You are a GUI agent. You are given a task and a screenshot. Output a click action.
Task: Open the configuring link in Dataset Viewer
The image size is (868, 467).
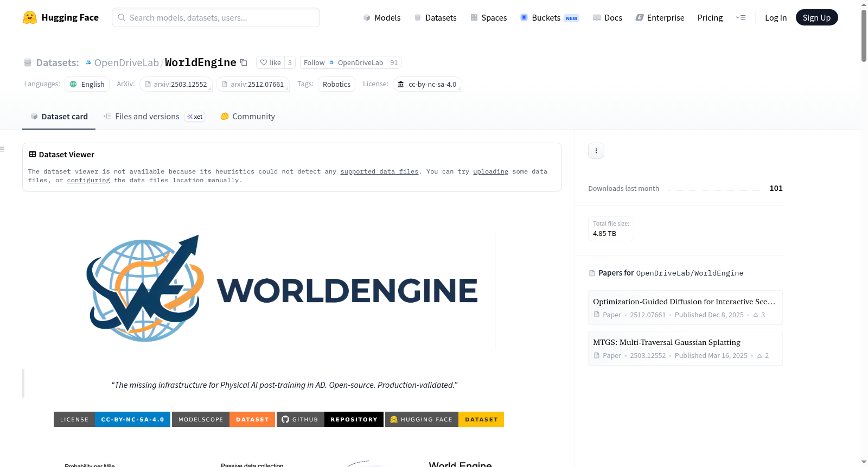[x=88, y=180]
